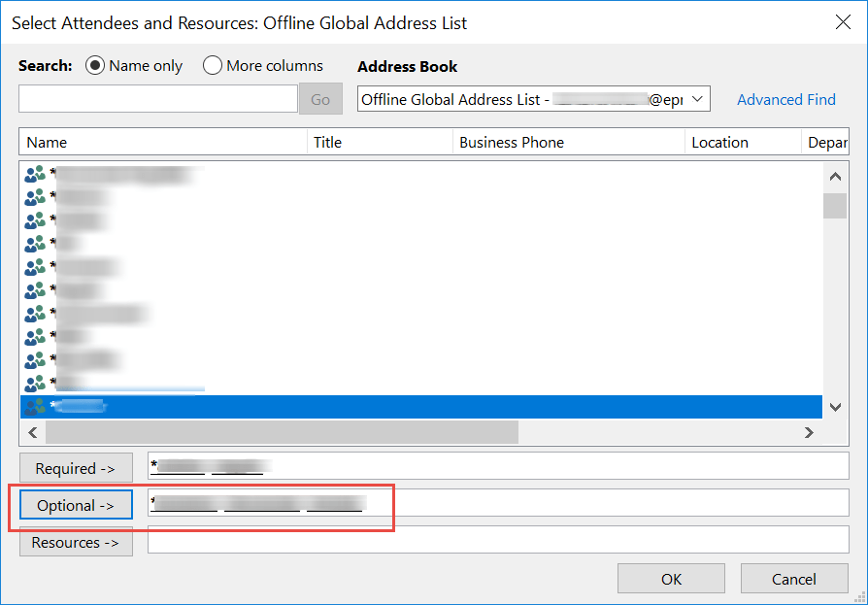
Task: Click the first group icon in list
Action: pyautogui.click(x=35, y=174)
